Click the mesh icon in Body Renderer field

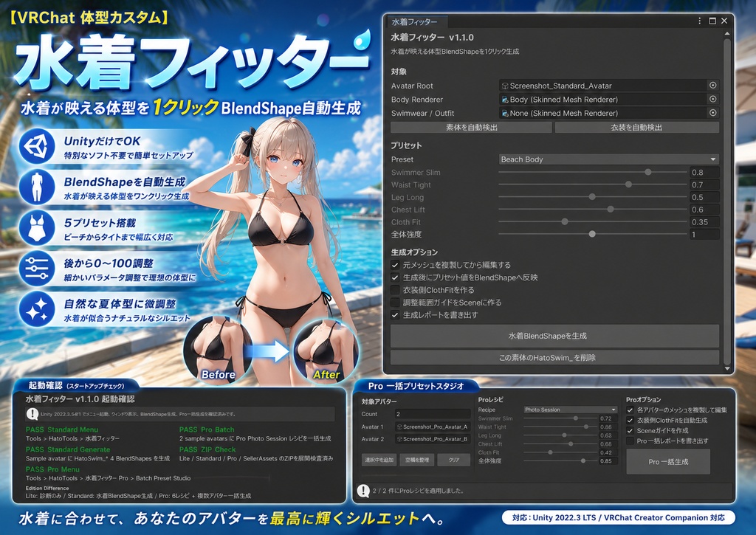(505, 100)
